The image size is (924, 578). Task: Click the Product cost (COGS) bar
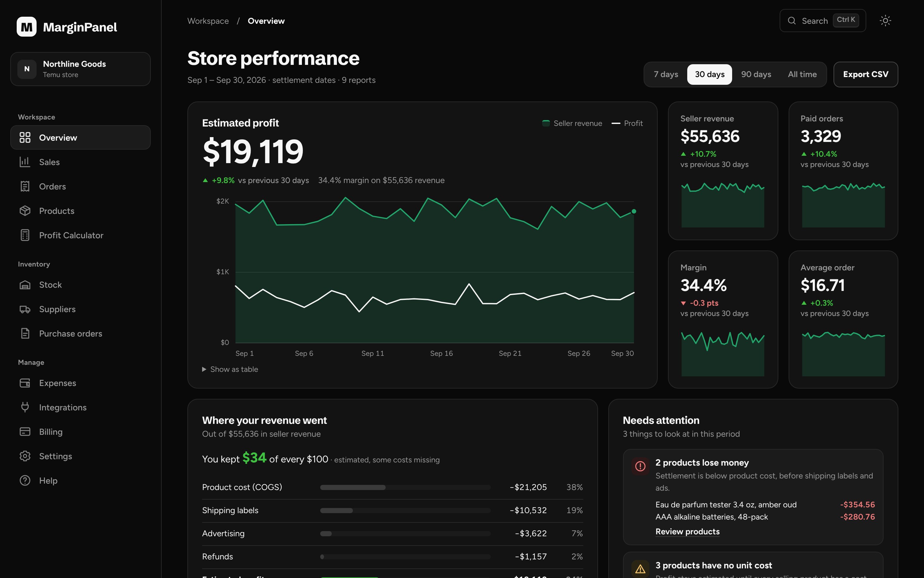tap(405, 487)
